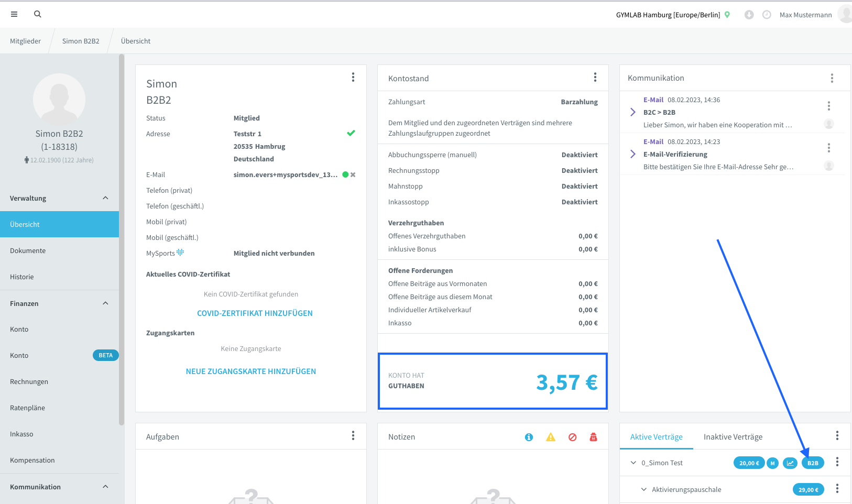Viewport: 852px width, 504px height.
Task: Click the red prohibition icon in Notizen
Action: pyautogui.click(x=573, y=437)
